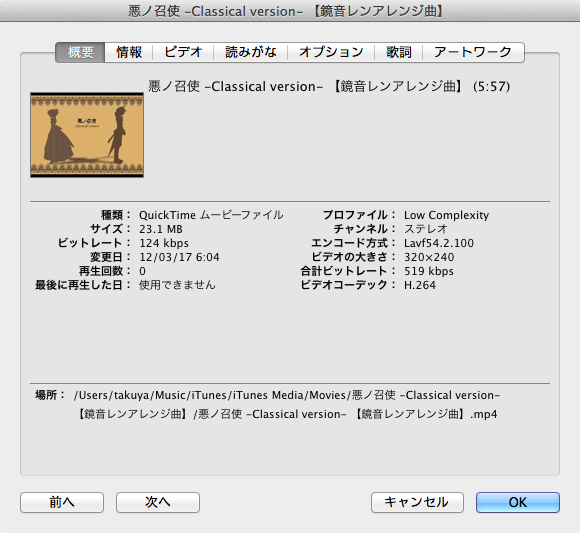The image size is (580, 533).
Task: Click the 519 kbps total bitrate value
Action: click(429, 271)
